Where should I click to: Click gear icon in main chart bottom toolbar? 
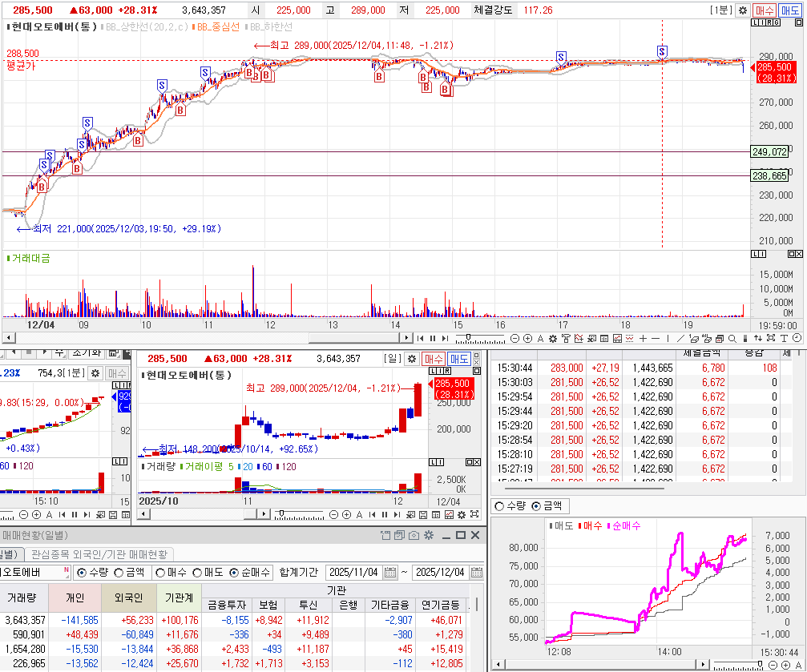pyautogui.click(x=553, y=339)
